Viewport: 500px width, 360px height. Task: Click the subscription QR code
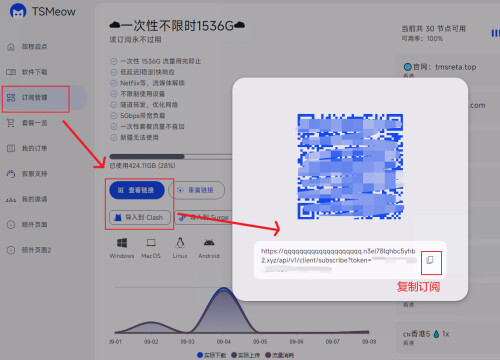click(350, 167)
